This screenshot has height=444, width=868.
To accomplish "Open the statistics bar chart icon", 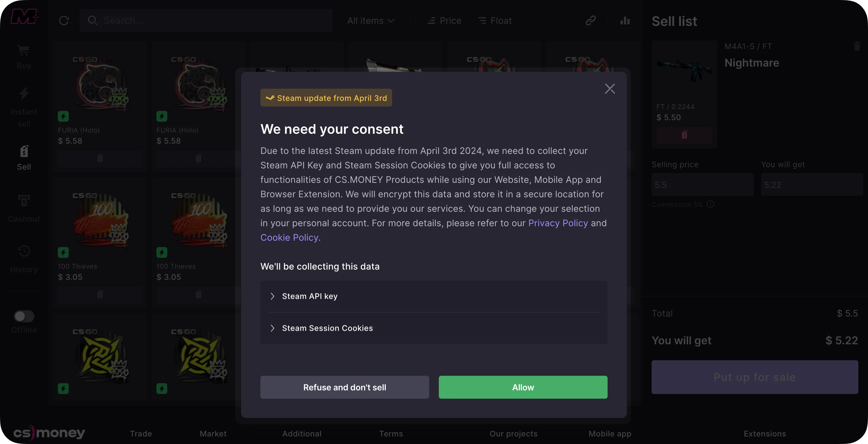I will click(625, 20).
